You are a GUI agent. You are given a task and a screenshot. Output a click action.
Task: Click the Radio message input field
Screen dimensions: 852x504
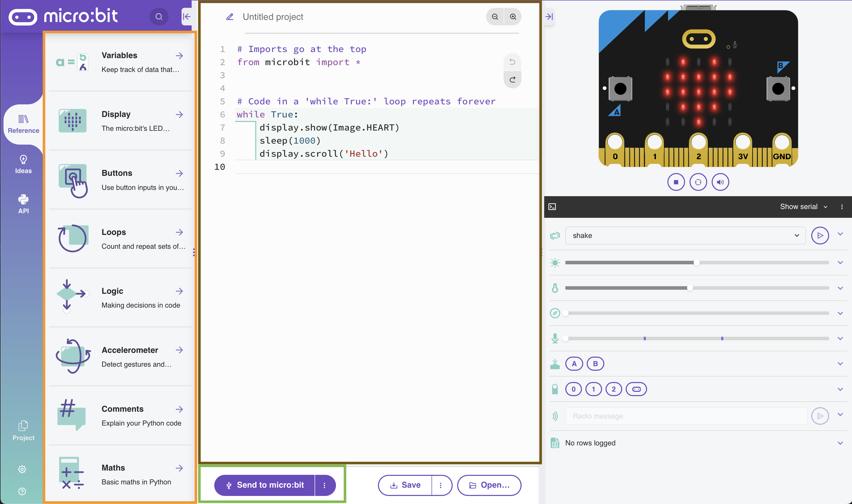tap(686, 416)
